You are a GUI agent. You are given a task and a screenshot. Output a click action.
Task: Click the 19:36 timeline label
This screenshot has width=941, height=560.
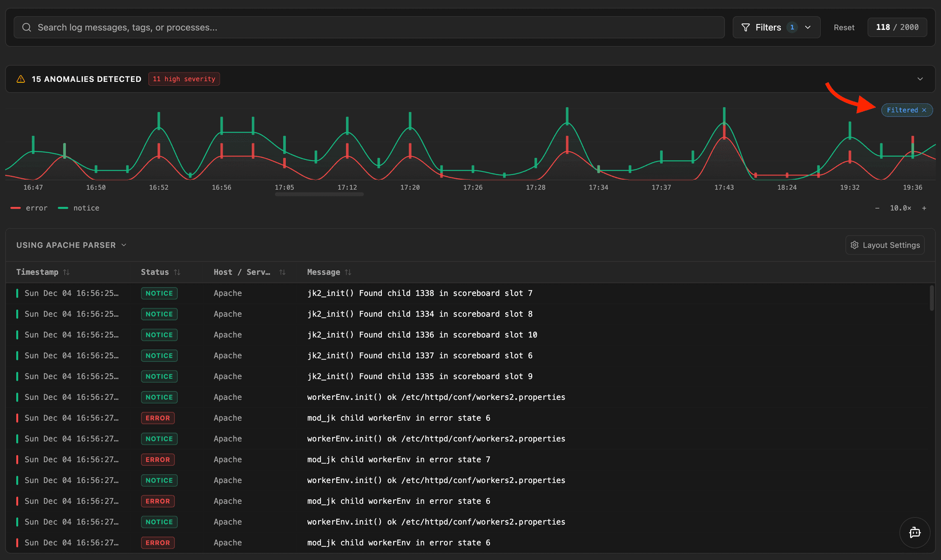(912, 187)
